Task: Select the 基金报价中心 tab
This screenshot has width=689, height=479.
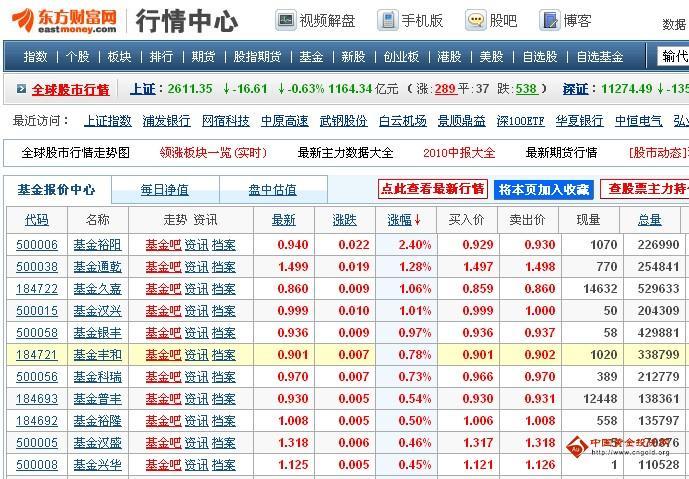Action: pyautogui.click(x=56, y=190)
